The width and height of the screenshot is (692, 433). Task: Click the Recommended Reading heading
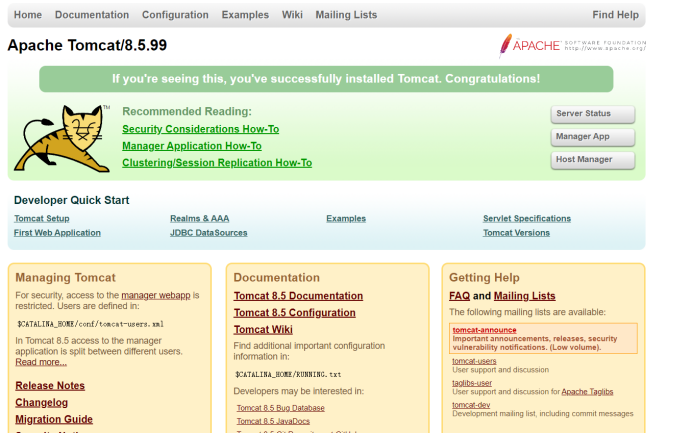click(187, 111)
